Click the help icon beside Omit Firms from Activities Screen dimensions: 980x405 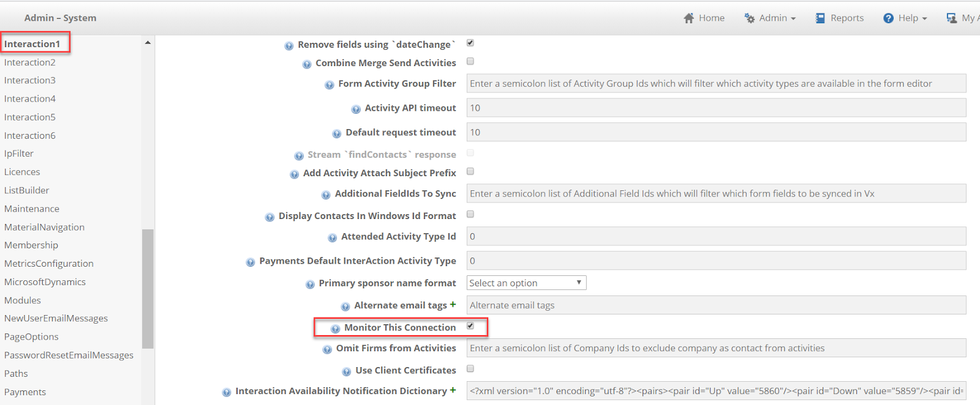pos(327,350)
